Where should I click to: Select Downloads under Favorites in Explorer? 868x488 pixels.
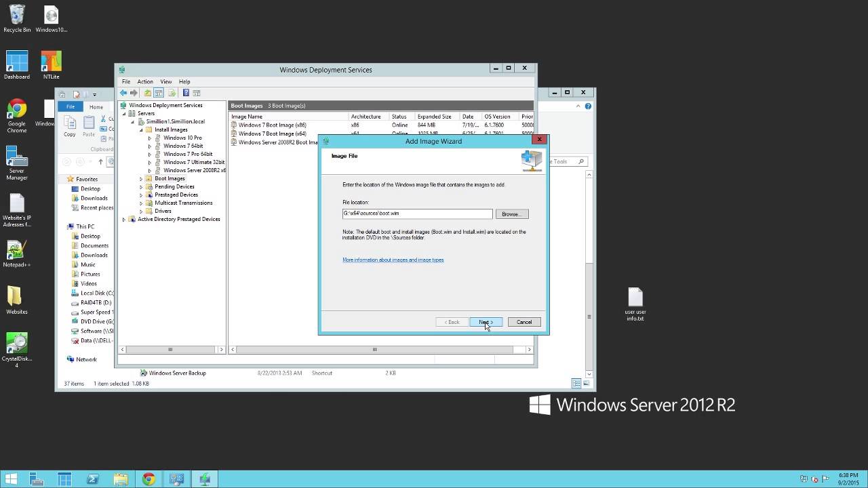coord(94,198)
